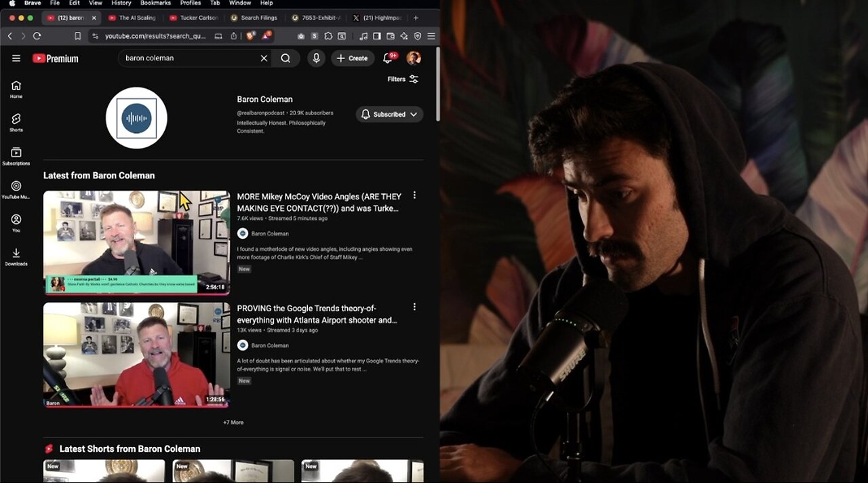Close the (12) baron tab
The width and height of the screenshot is (868, 483).
pos(94,18)
